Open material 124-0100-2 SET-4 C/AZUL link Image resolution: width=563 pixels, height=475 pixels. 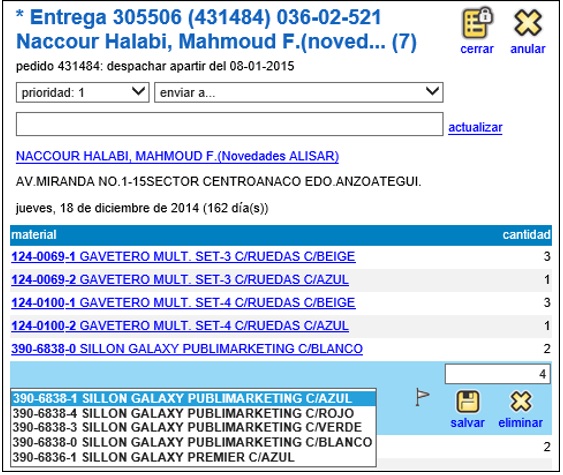180,326
